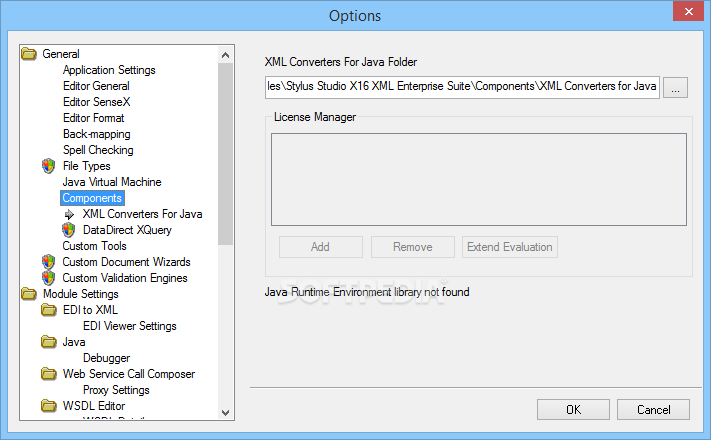
Task: Collapse the WSDL Editor folder icon
Action: 49,406
